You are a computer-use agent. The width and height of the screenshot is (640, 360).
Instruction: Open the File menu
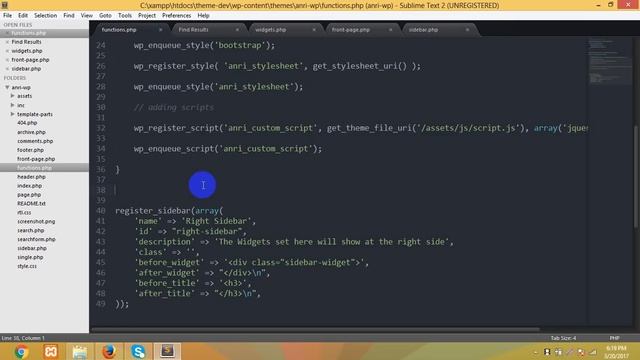[x=7, y=16]
